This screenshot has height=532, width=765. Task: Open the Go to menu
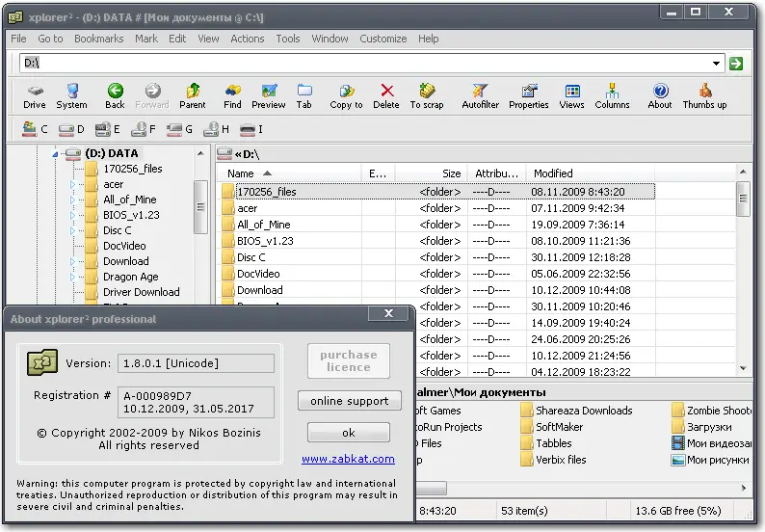coord(50,39)
